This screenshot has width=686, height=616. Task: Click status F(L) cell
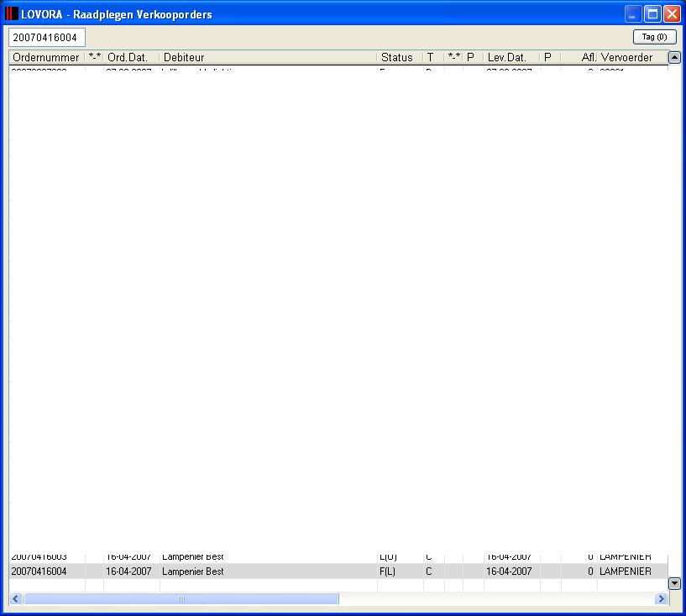coord(388,572)
